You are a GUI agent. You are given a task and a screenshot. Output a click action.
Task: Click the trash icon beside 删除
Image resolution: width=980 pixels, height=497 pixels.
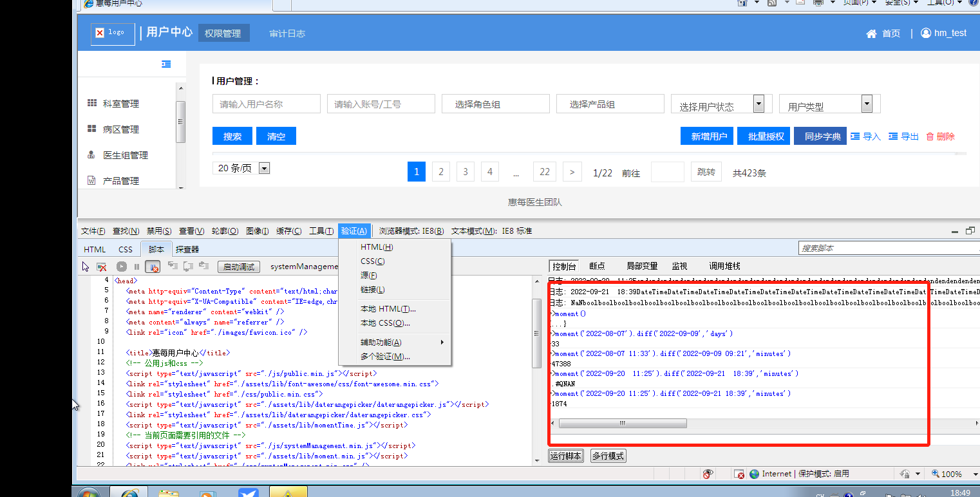point(930,136)
